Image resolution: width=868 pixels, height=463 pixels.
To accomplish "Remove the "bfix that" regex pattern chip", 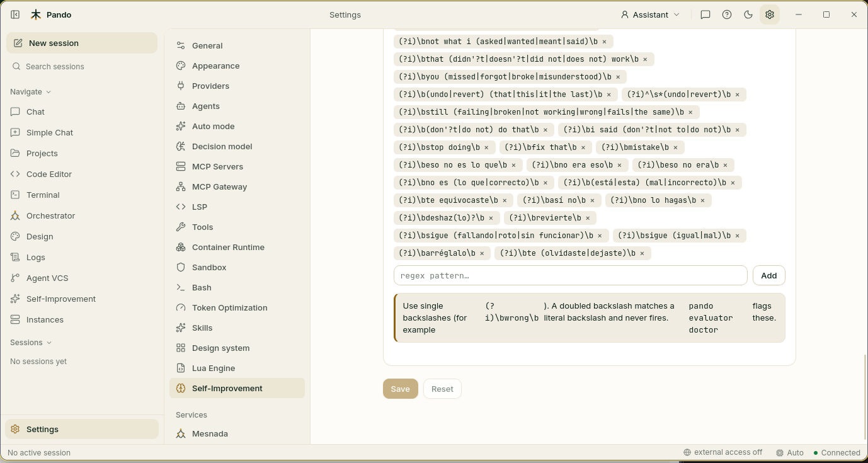I will pos(583,147).
